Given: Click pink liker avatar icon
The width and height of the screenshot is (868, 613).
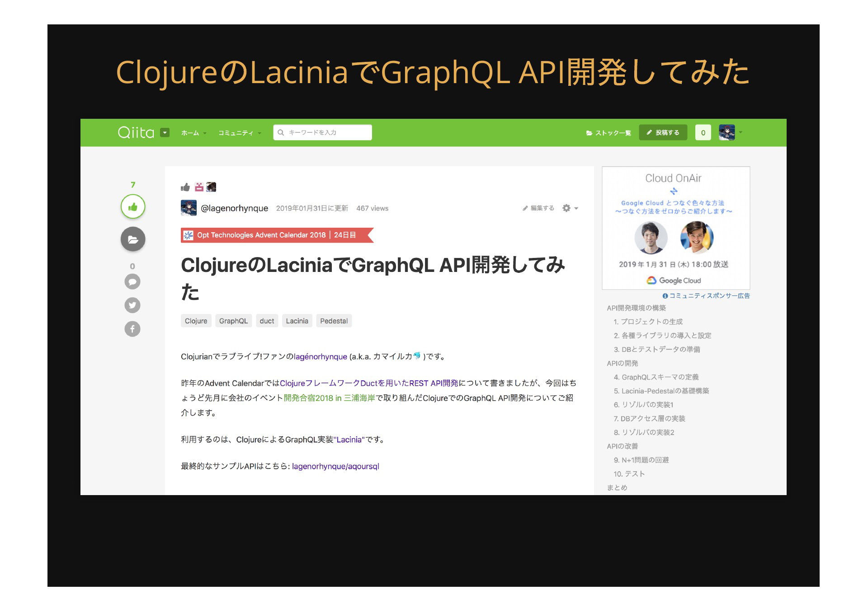Looking at the screenshot, I should tap(199, 187).
